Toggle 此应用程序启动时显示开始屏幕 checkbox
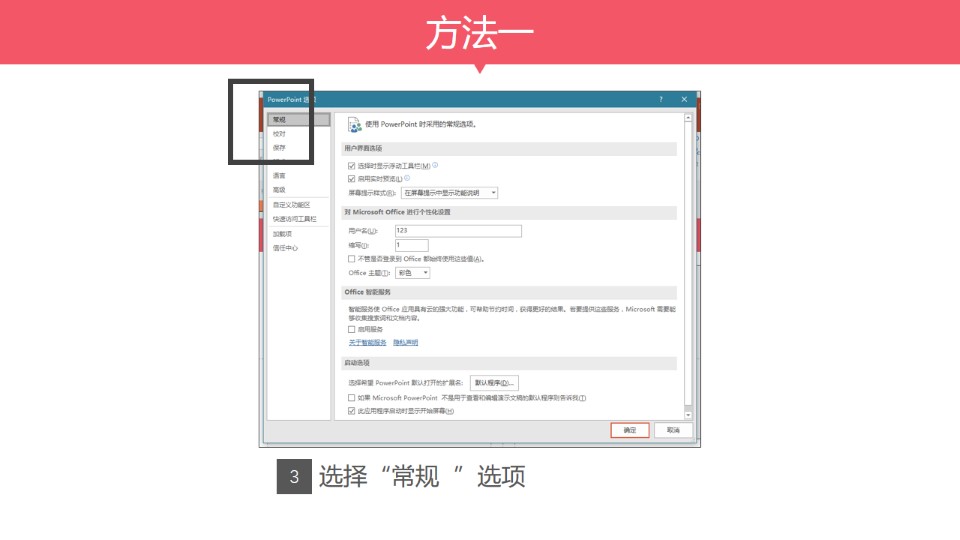Viewport: 960px width, 540px height. coord(351,411)
